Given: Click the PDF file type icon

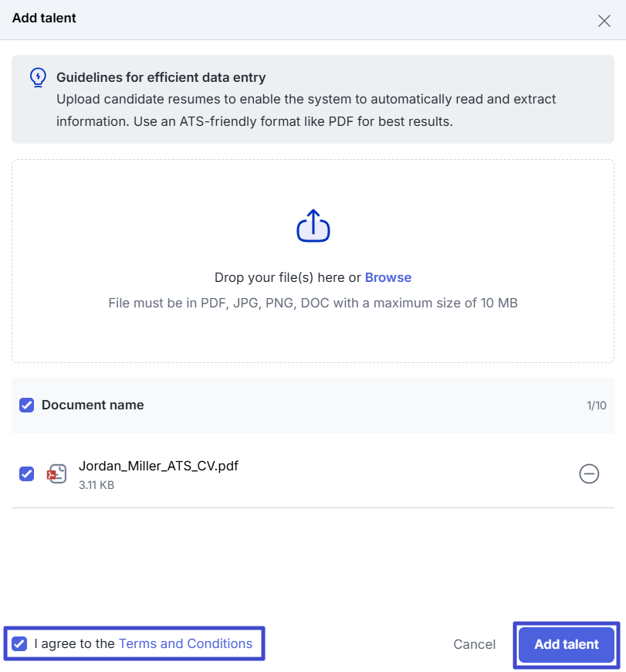Looking at the screenshot, I should pos(56,474).
